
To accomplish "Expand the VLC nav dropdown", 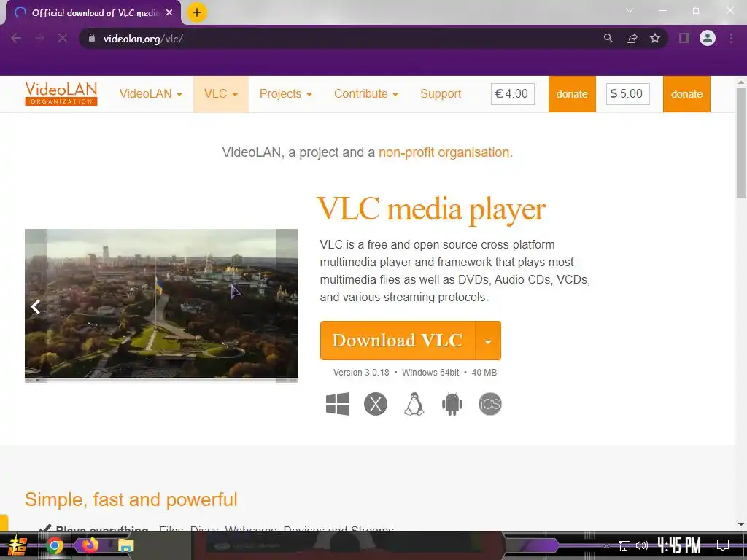I will [x=221, y=94].
